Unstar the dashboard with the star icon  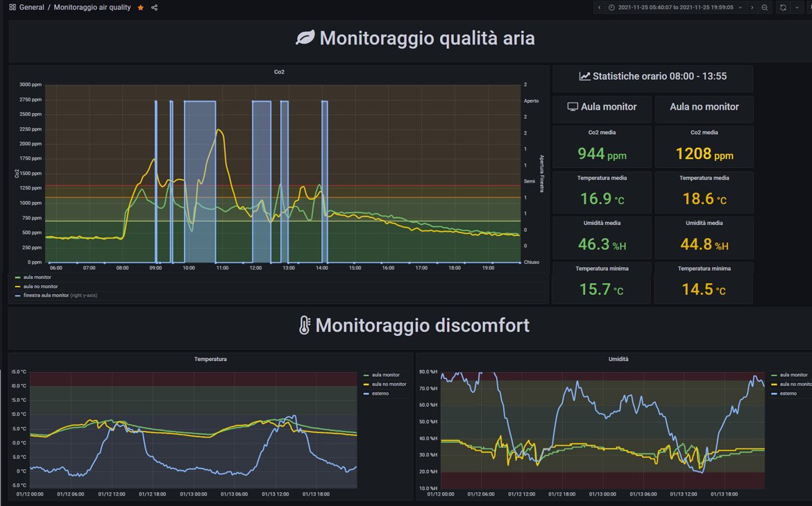141,8
